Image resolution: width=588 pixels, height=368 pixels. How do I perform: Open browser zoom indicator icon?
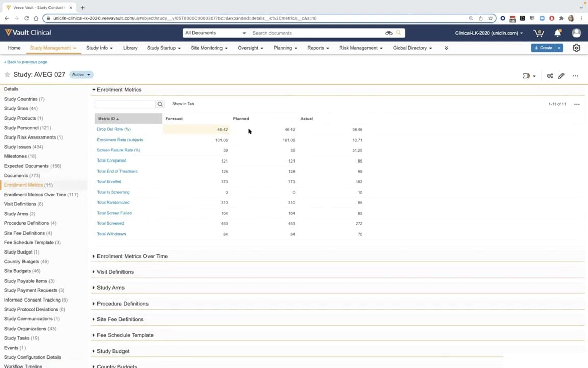471,18
